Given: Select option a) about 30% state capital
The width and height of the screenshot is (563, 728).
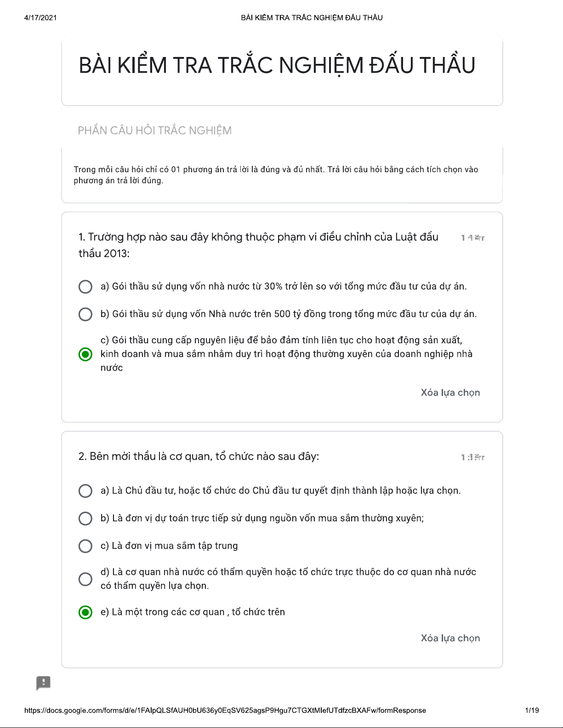Looking at the screenshot, I should point(85,287).
